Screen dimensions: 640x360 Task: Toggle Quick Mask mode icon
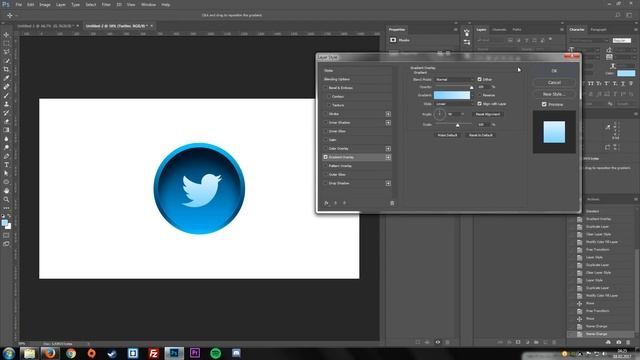pyautogui.click(x=6, y=236)
